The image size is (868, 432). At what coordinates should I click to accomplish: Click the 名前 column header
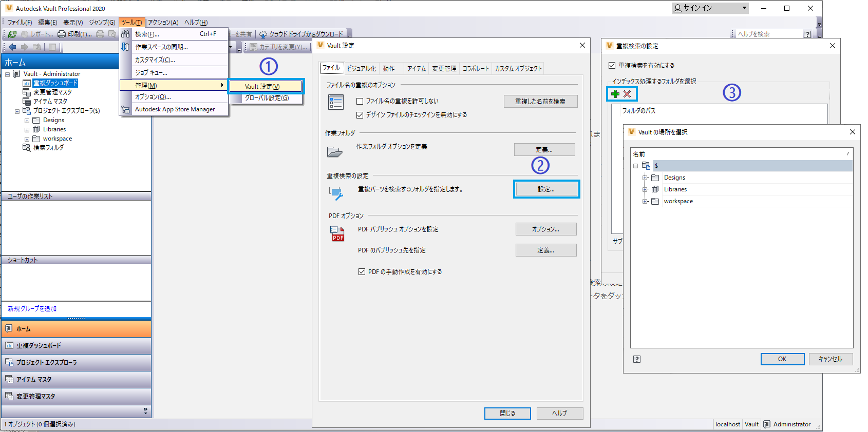coord(742,154)
